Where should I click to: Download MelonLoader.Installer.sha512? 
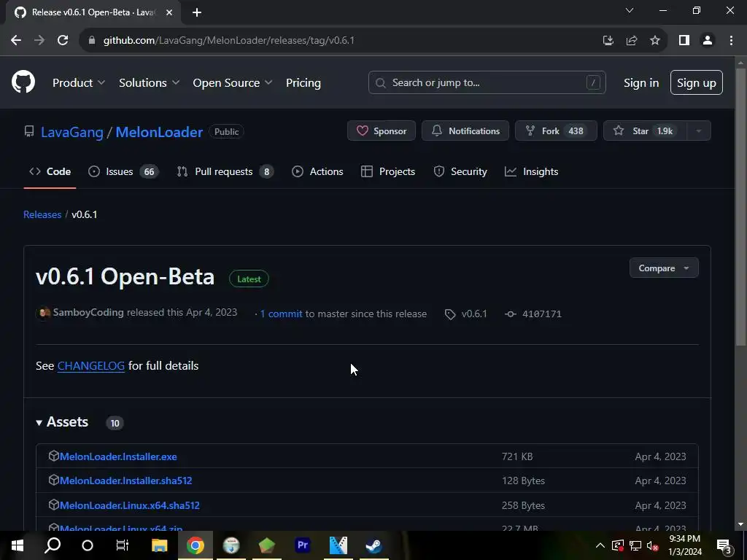[125, 481]
